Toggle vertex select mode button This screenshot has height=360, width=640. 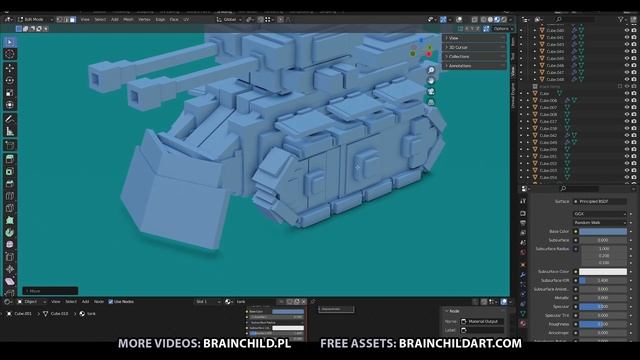click(x=60, y=19)
